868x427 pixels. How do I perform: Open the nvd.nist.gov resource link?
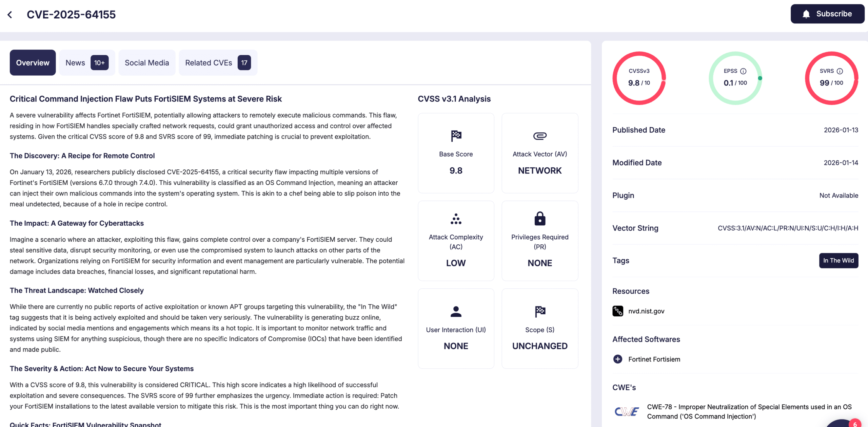646,311
